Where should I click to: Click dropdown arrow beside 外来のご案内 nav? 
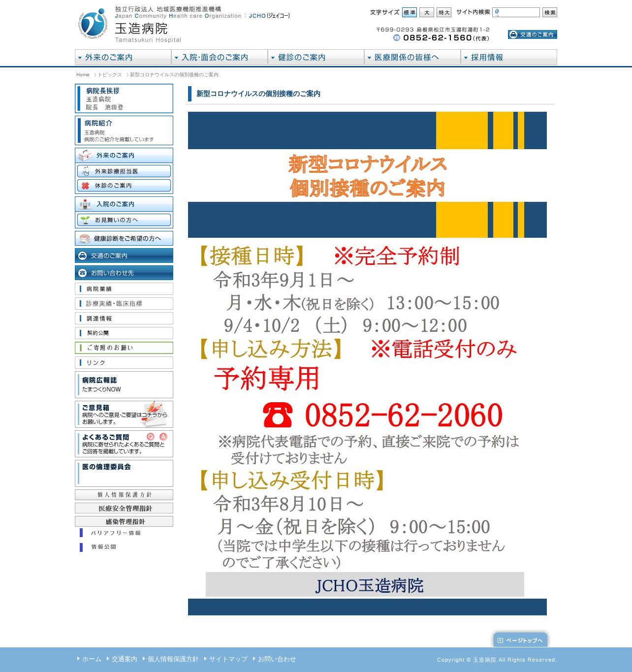(80, 58)
